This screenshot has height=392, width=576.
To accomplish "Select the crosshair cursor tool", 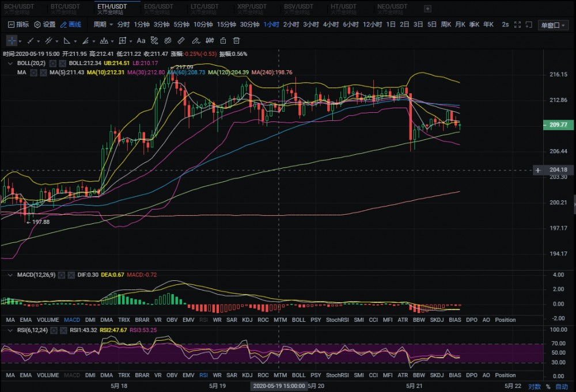I will pyautogui.click(x=13, y=41).
